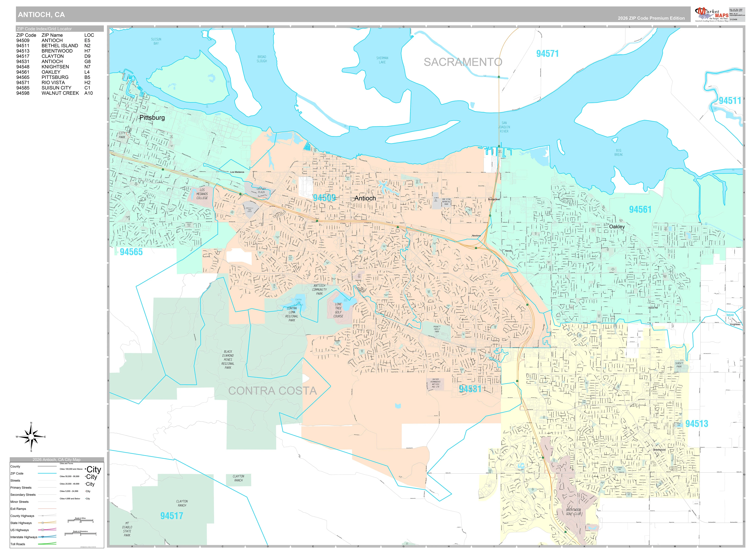Click the SUNSET PARK label
The height and width of the screenshot is (555, 756).
coord(679,365)
